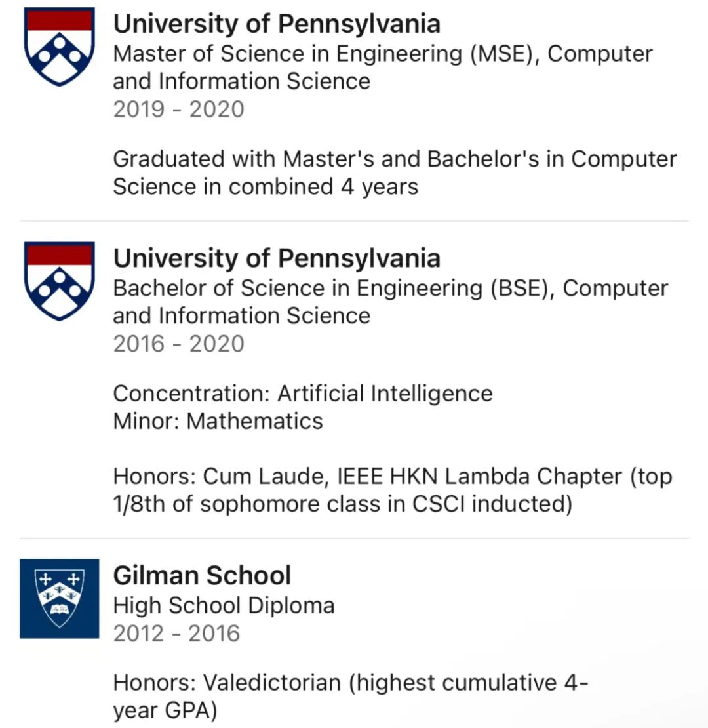
Task: Select the Honors: Valedictorian description
Action: click(x=350, y=697)
